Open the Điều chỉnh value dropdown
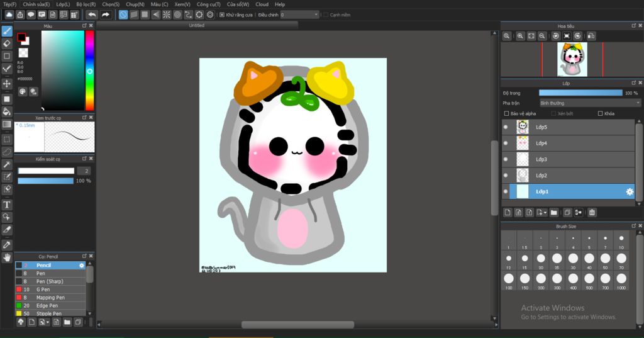The width and height of the screenshot is (644, 338). click(299, 15)
